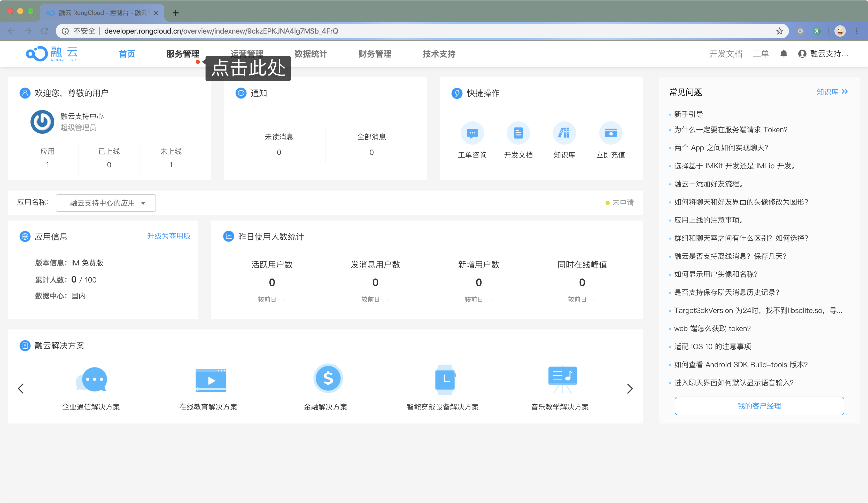Open the notification bell icon
The image size is (868, 503).
coord(784,54)
